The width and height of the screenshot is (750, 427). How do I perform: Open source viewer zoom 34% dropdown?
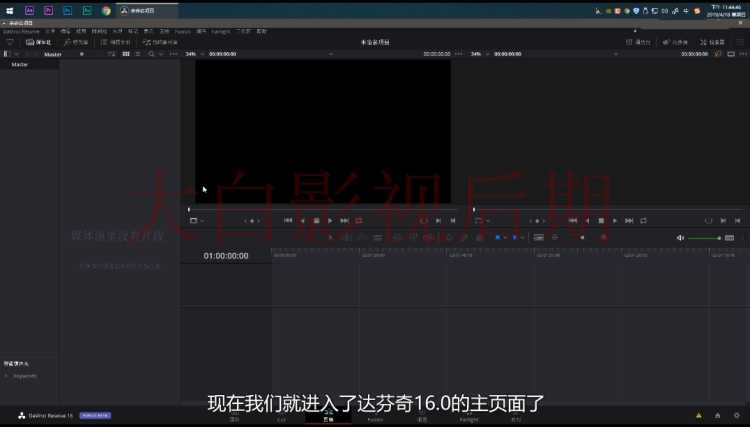click(194, 54)
